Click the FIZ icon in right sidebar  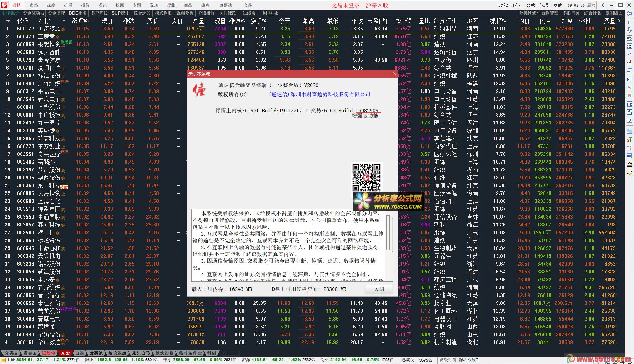point(629,104)
